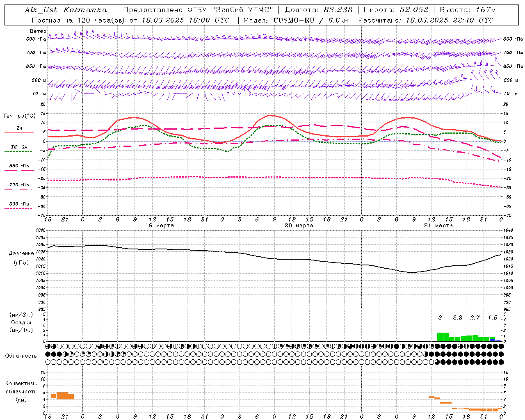This screenshot has height=420, width=525.
Task: Click the '(мм/1ч.)' unit label
Action: click(x=21, y=330)
